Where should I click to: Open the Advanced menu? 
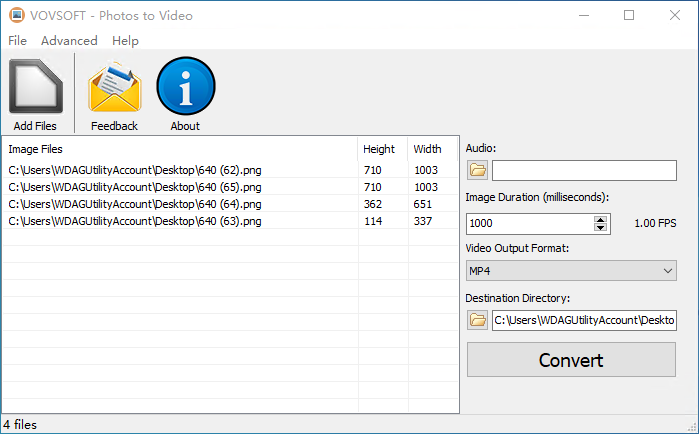coord(69,41)
